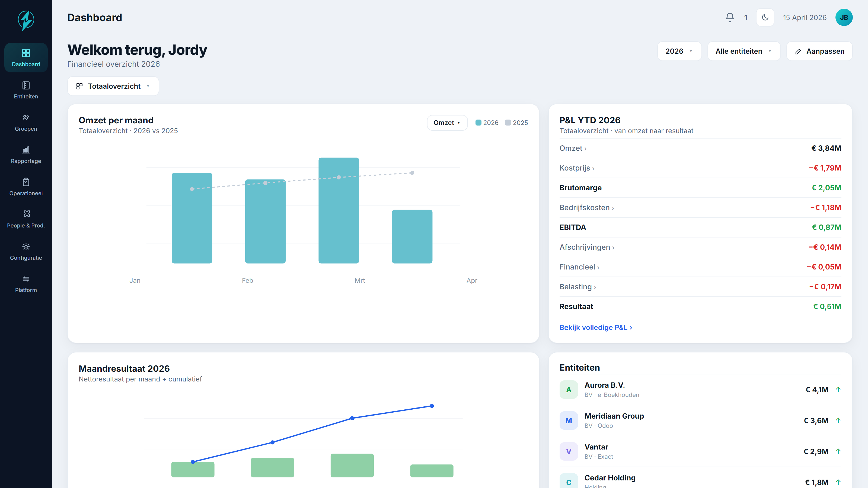
Task: Select the Resultaat € 0,51M value
Action: click(x=827, y=306)
